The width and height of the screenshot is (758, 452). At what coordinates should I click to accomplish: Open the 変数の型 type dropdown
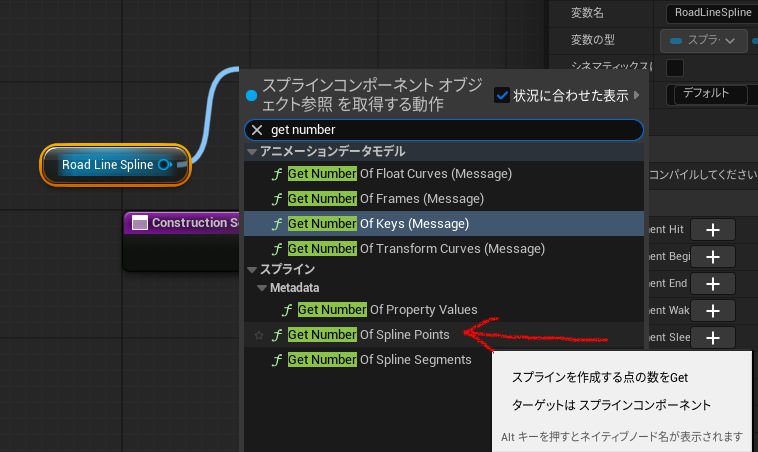point(704,40)
